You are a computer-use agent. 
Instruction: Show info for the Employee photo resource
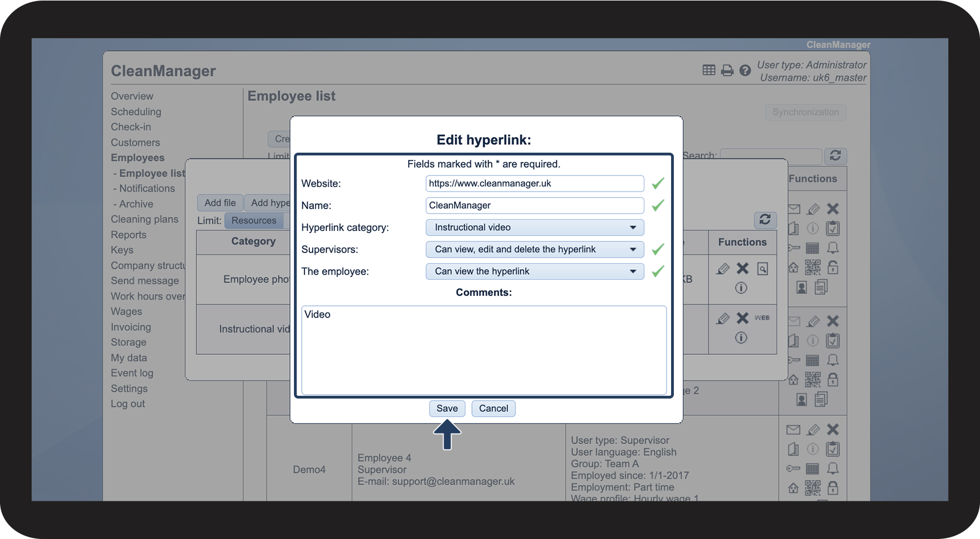[x=741, y=288]
